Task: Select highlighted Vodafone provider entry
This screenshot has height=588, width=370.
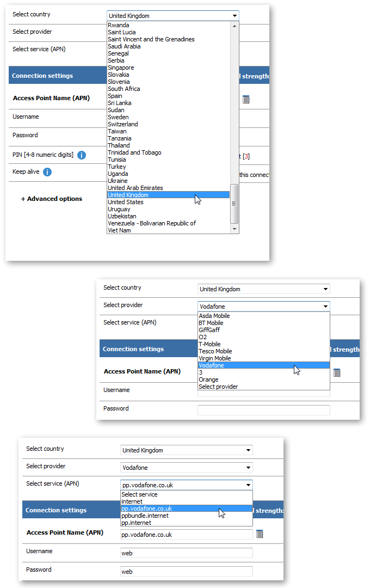Action: [x=263, y=365]
